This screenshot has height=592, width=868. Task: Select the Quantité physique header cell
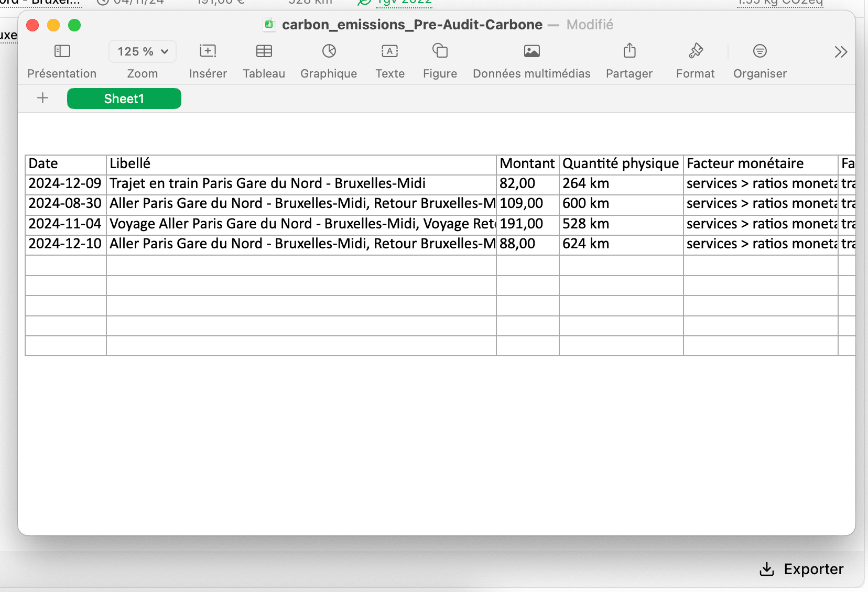pos(621,165)
